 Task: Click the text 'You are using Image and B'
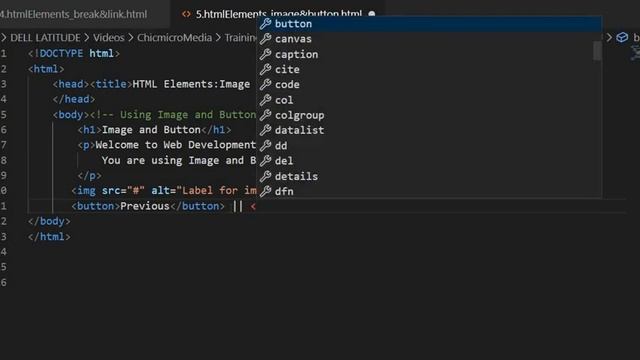pos(179,160)
